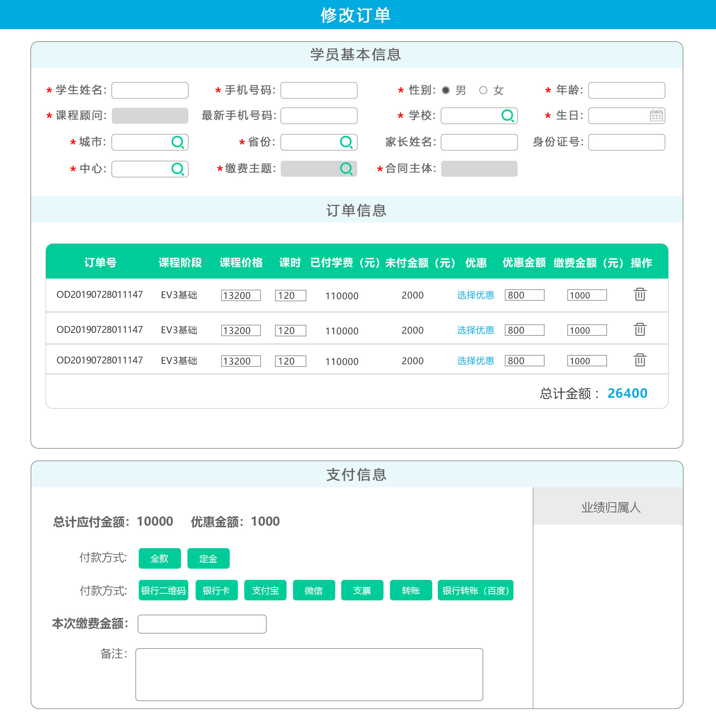Edit 缴费金额 1000 in first order row
Image resolution: width=716 pixels, height=728 pixels.
pos(587,295)
